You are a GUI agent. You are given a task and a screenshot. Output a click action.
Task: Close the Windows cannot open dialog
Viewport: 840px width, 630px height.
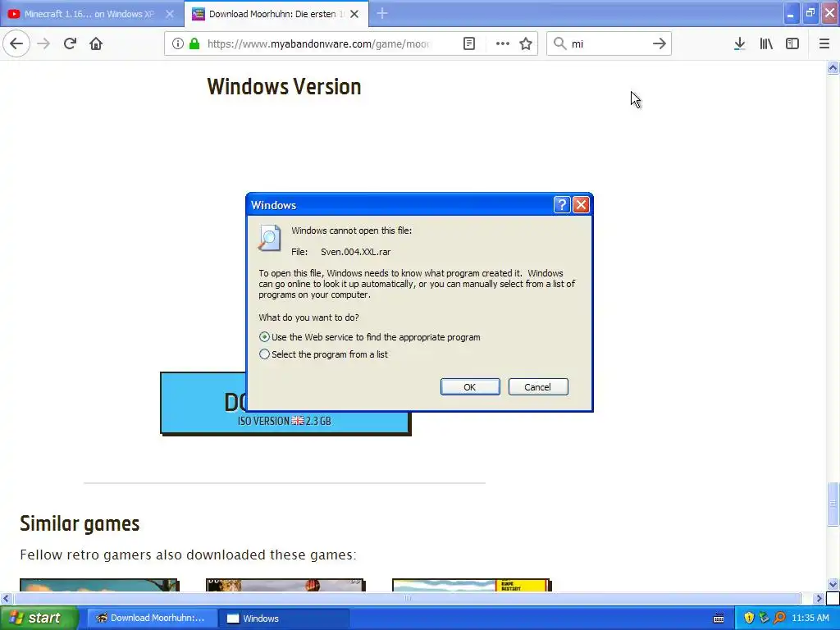(x=581, y=204)
